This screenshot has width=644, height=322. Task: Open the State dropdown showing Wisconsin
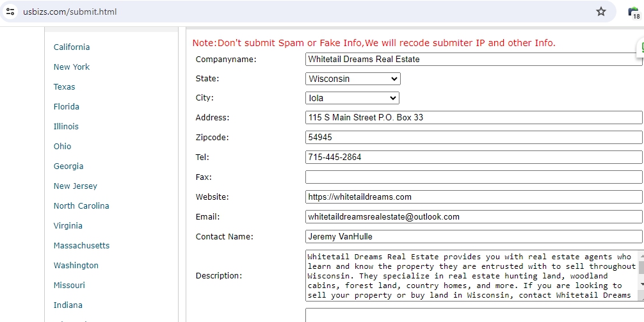(x=353, y=79)
